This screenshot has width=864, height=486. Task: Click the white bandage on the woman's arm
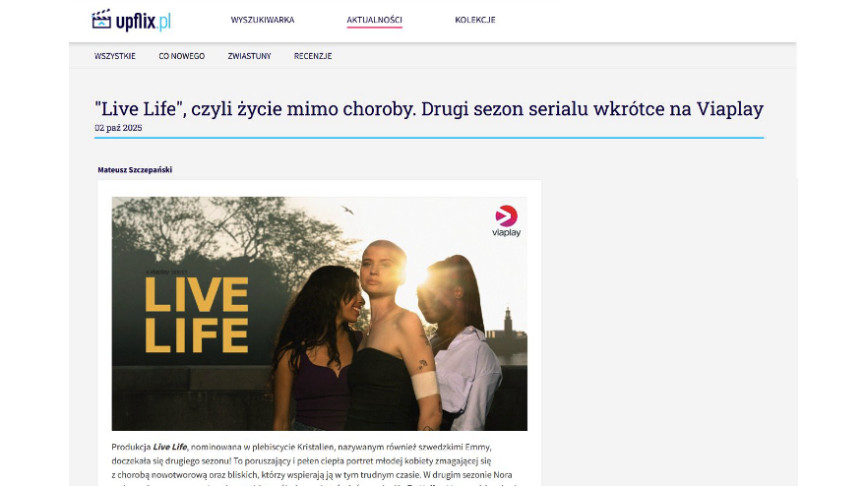coord(425,384)
